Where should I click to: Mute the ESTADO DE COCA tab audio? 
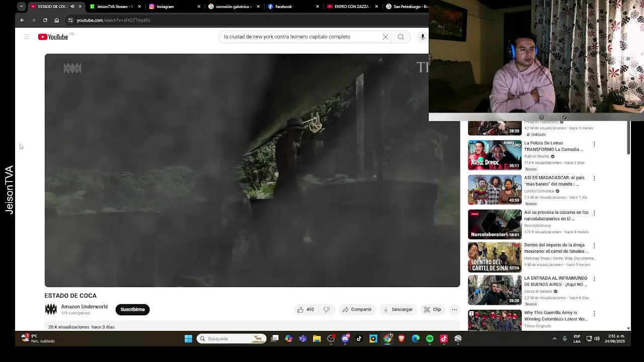(72, 7)
